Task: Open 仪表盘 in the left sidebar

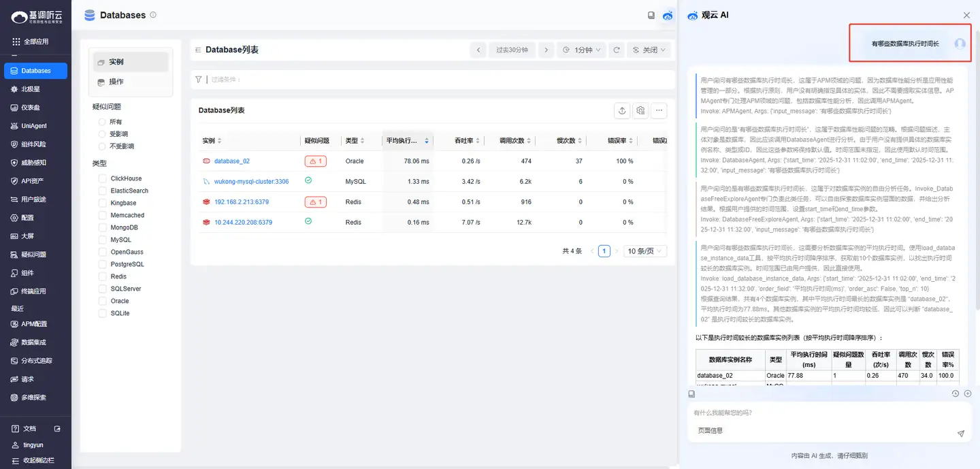Action: [31, 108]
